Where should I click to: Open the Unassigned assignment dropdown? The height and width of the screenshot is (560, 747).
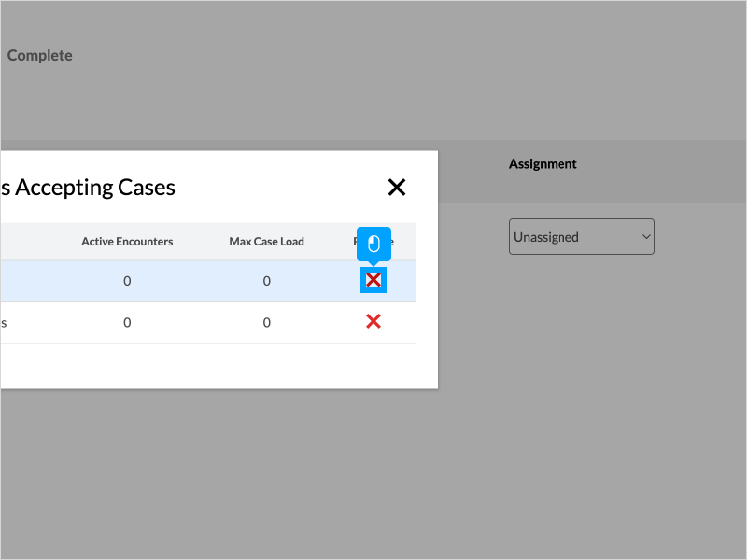point(581,237)
